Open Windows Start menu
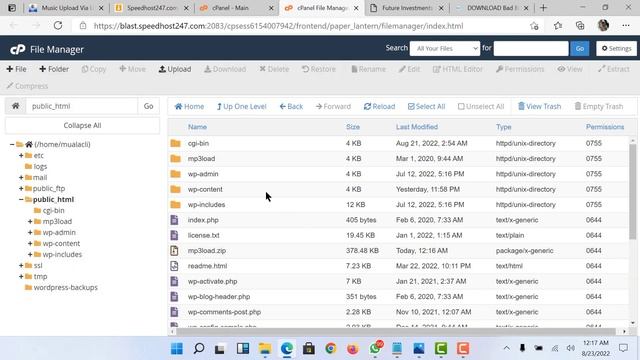This screenshot has width=640, height=360. tap(177, 349)
